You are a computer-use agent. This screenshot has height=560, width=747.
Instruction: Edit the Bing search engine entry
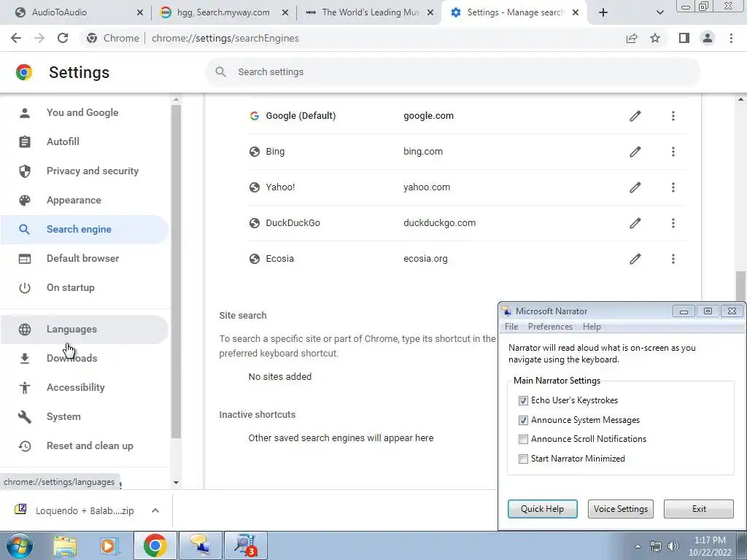click(x=635, y=152)
